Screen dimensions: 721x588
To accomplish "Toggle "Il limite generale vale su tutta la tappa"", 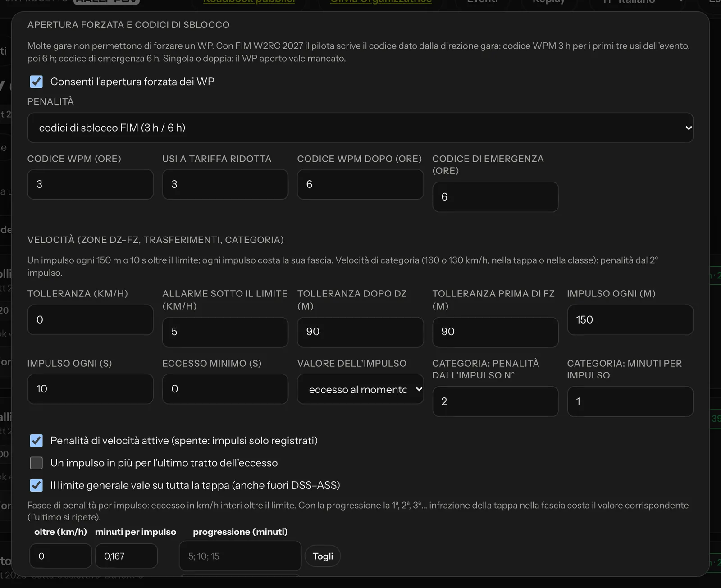I will click(x=36, y=485).
